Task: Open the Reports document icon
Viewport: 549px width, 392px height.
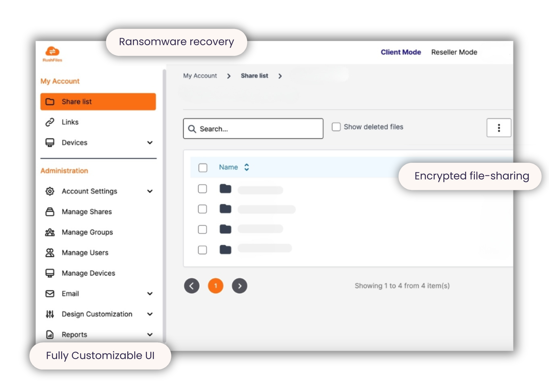Action: coord(50,335)
